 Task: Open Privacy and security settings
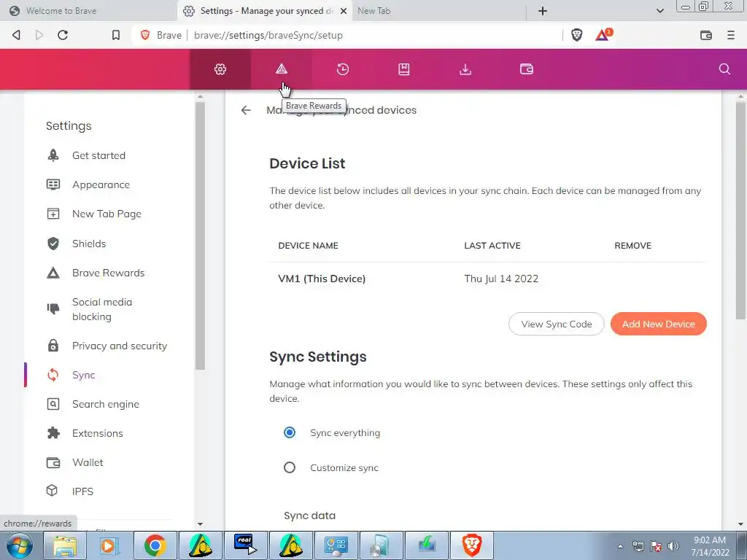(x=120, y=346)
